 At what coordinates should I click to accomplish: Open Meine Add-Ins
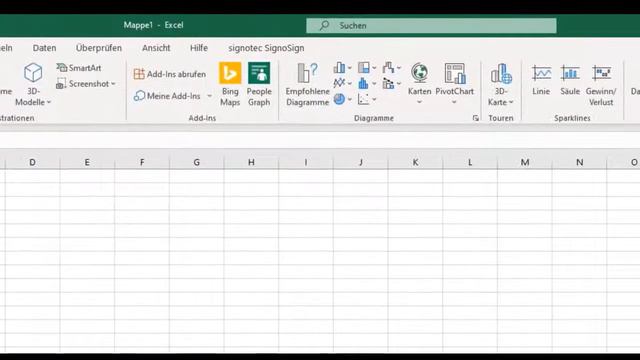point(167,96)
